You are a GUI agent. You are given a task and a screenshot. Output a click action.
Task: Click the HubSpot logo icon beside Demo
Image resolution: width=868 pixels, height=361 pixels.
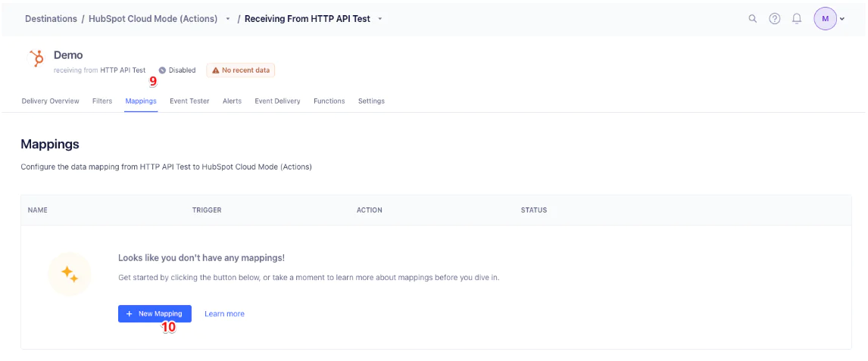[36, 58]
